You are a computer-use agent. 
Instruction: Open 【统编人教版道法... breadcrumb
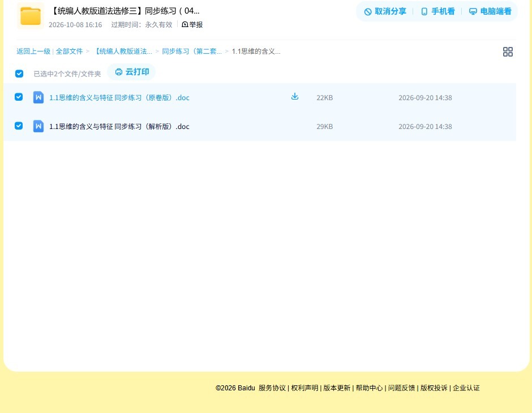coord(123,51)
